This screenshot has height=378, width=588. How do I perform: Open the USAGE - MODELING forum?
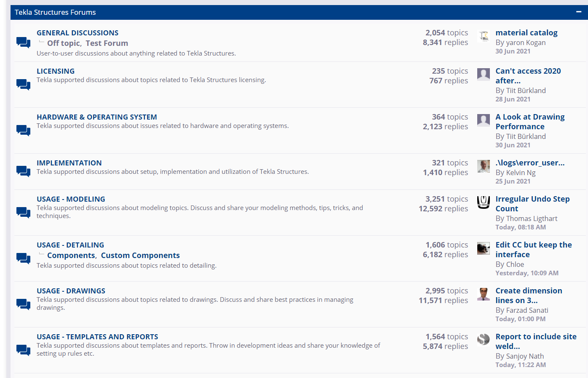pyautogui.click(x=71, y=199)
